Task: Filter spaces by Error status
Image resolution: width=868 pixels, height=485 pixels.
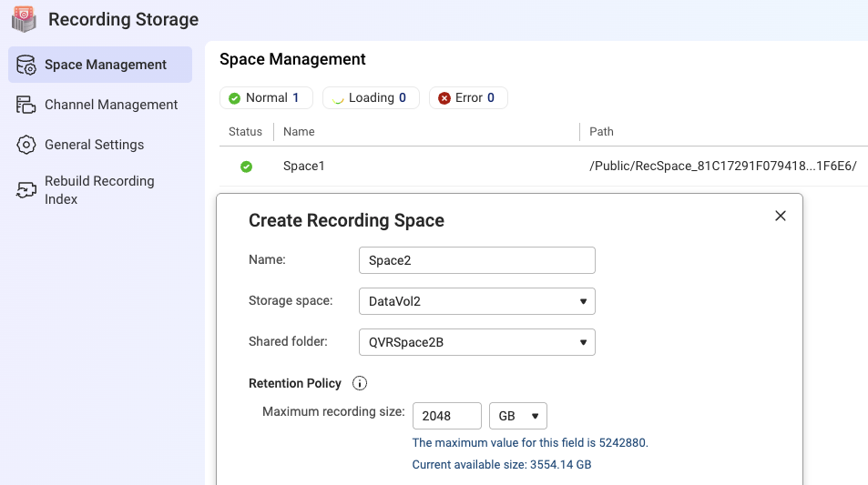Action: (468, 98)
